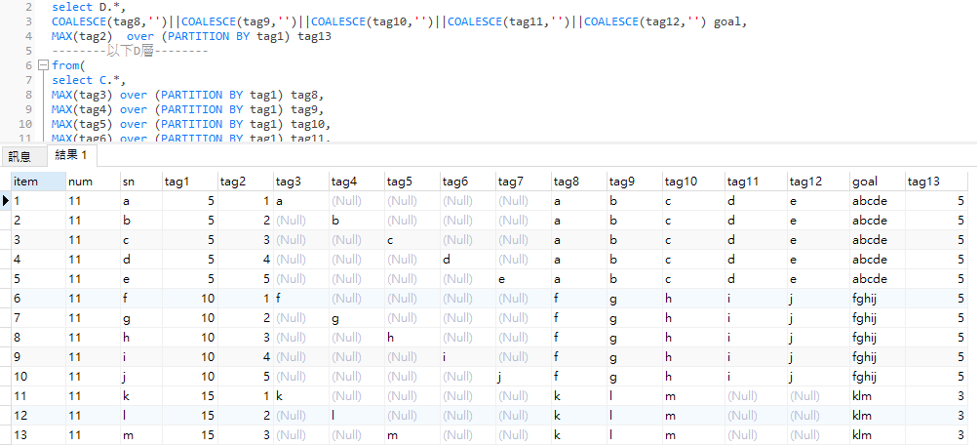The height and width of the screenshot is (446, 980).
Task: Select the tag5 column header
Action: coord(412,182)
